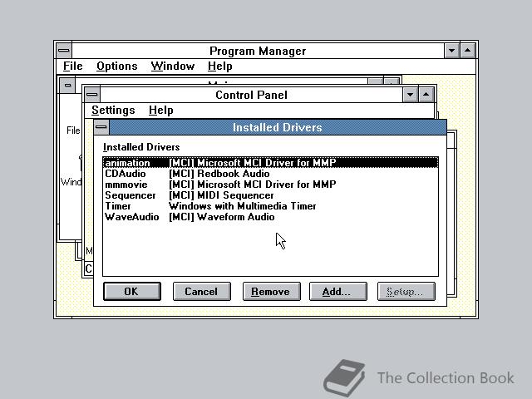Open the Control Panel control-menu box
The image size is (532, 399).
tap(91, 94)
